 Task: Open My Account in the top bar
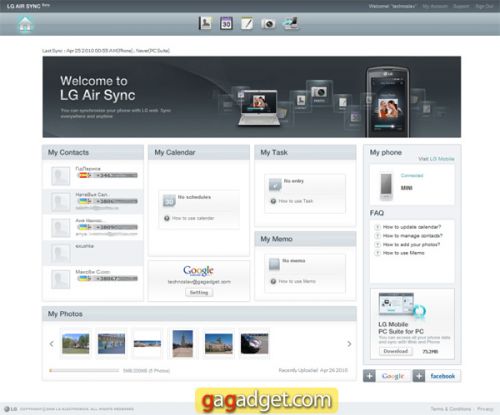point(435,6)
